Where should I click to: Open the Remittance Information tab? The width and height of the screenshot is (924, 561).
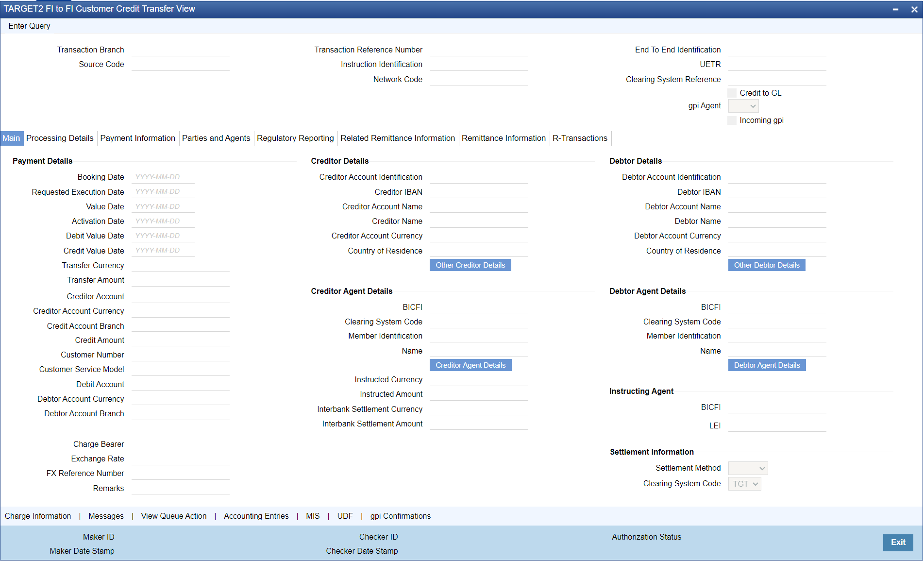pyautogui.click(x=504, y=138)
